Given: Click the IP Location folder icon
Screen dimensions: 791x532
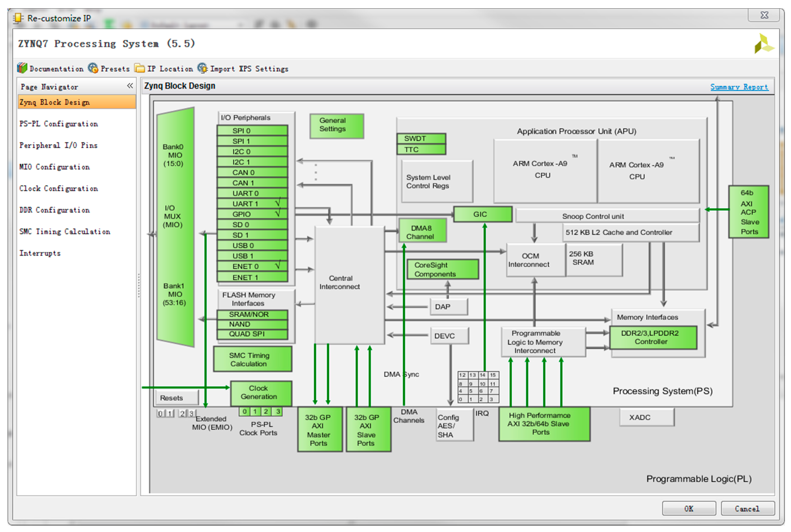Looking at the screenshot, I should (x=140, y=68).
